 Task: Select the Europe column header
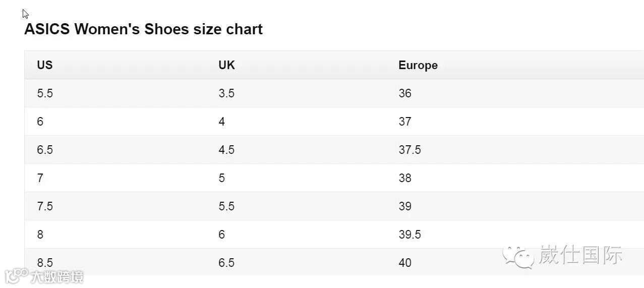click(418, 65)
